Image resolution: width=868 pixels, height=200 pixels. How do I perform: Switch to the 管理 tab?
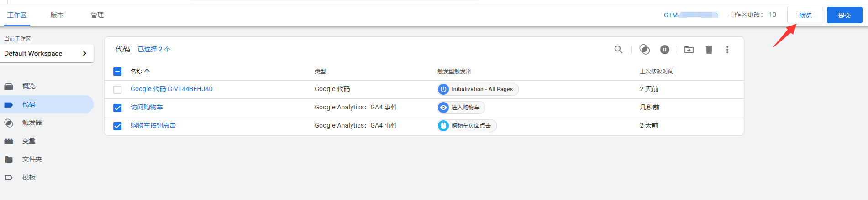pos(97,15)
